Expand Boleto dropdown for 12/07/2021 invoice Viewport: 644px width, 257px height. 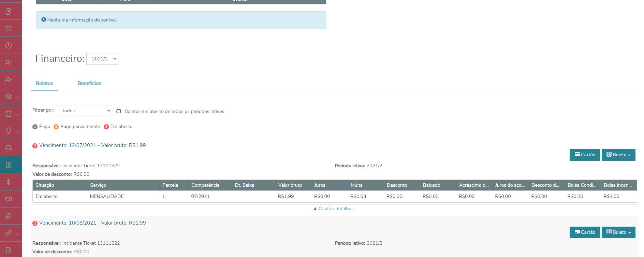618,155
